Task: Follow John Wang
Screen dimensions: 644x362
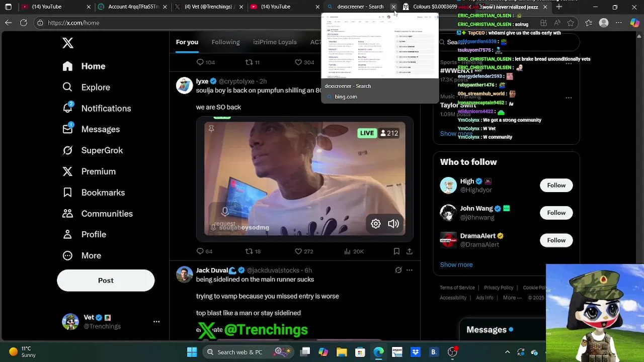Action: tap(556, 213)
